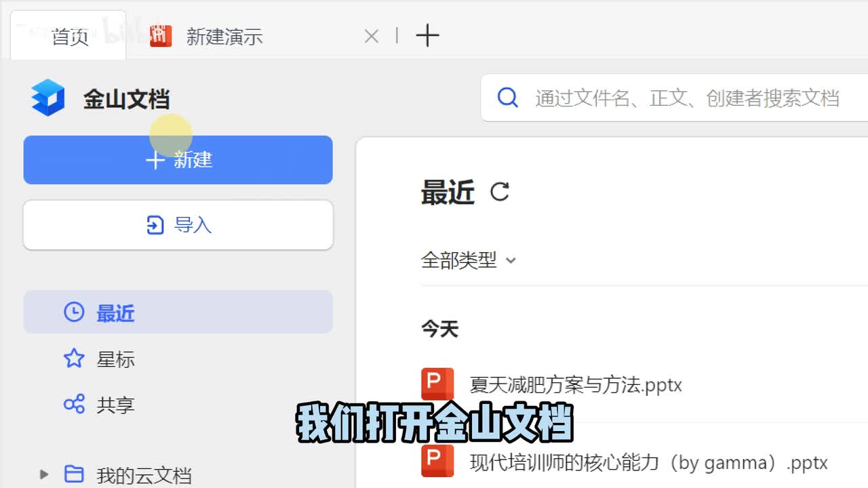Click the PPT icon of 现代培训师的核心能力 file
868x488 pixels.
click(x=437, y=462)
